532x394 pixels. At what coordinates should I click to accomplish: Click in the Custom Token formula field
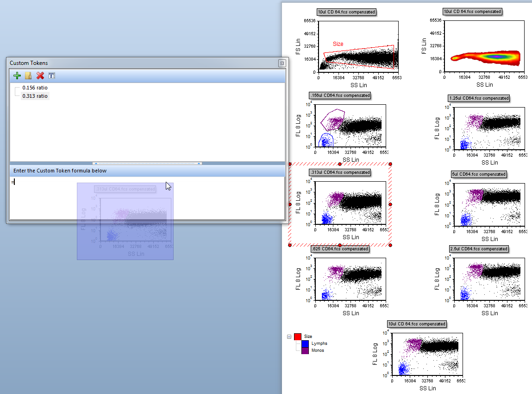147,197
